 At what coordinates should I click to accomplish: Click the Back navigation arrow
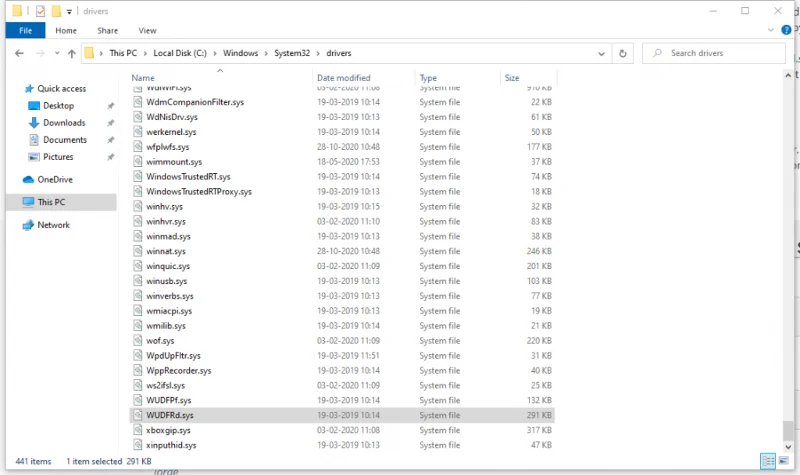(x=19, y=53)
